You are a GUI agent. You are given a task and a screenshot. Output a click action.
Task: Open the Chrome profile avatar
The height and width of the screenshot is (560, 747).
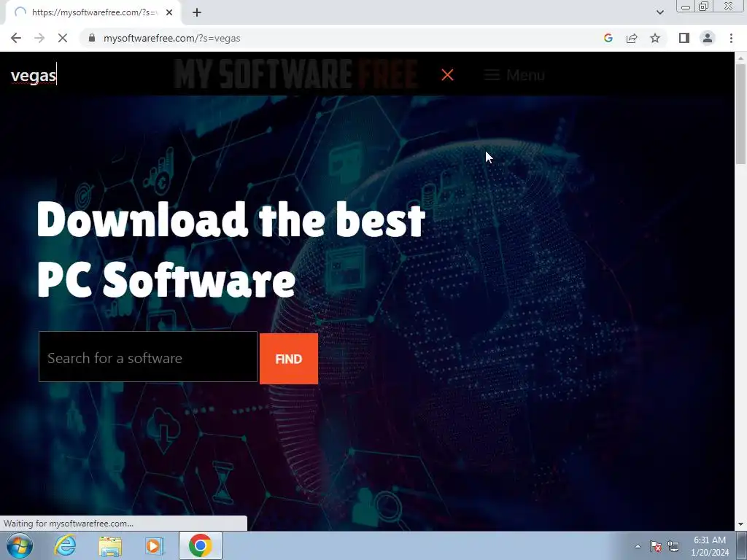(708, 38)
